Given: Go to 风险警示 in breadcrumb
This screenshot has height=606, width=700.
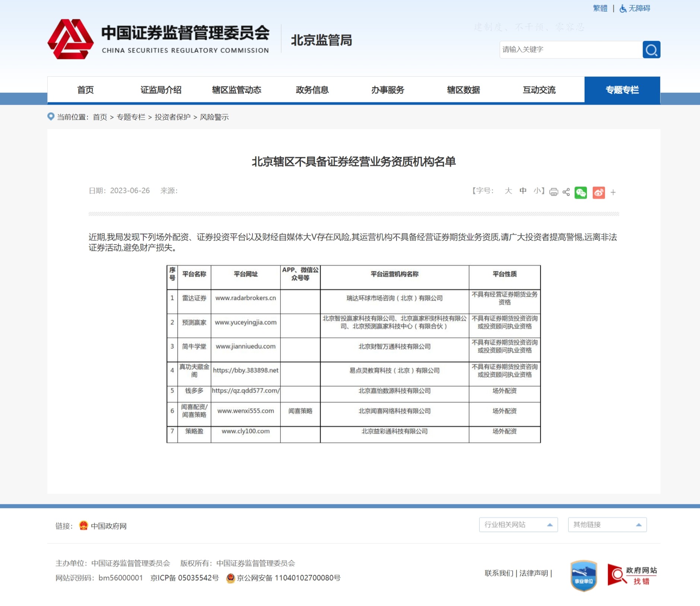Looking at the screenshot, I should 214,117.
